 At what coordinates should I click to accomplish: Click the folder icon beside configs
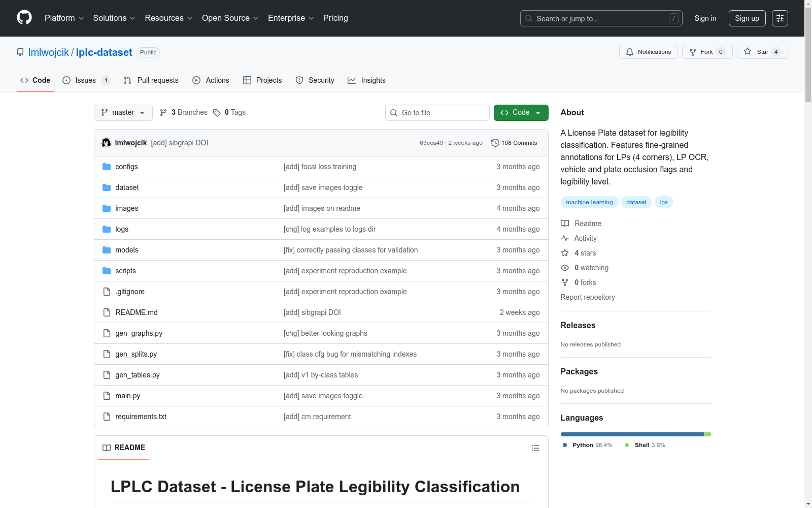[107, 167]
